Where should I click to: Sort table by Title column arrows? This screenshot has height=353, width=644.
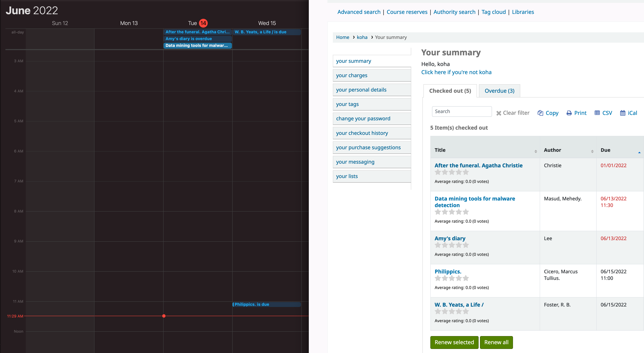pyautogui.click(x=535, y=151)
